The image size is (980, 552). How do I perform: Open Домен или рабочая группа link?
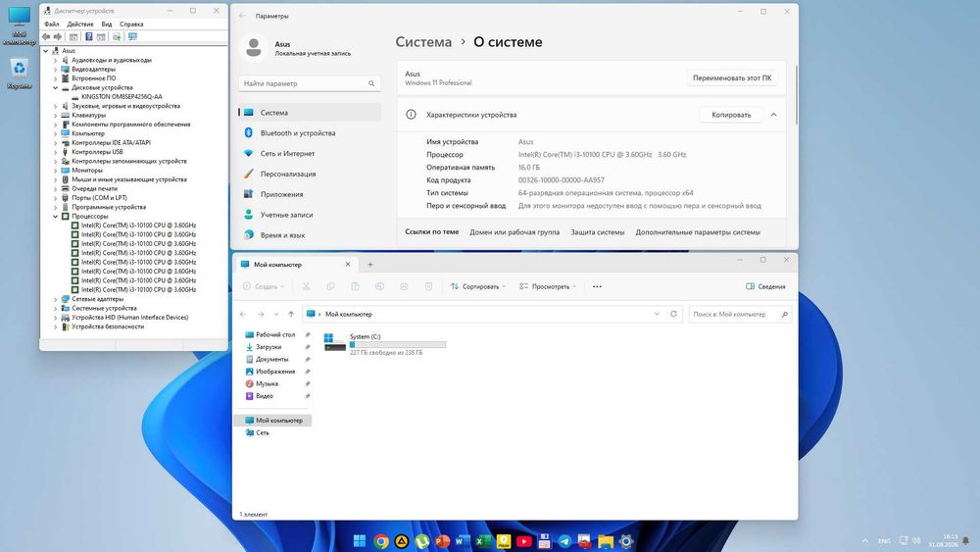click(514, 232)
